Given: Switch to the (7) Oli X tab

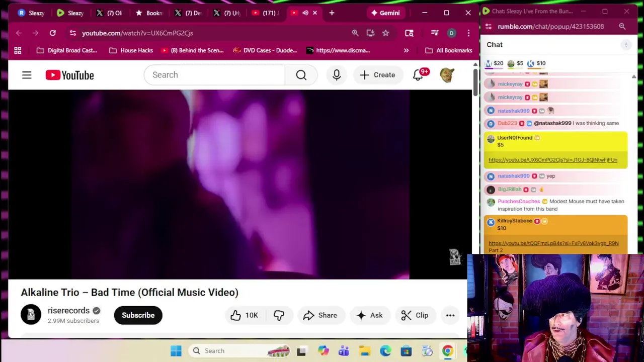Looking at the screenshot, I should point(109,13).
